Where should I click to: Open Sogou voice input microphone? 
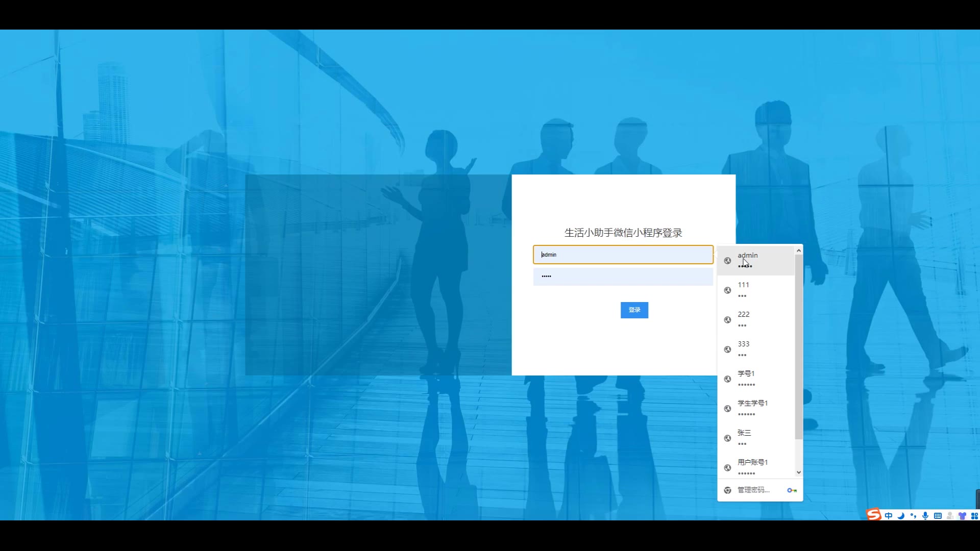pos(925,516)
